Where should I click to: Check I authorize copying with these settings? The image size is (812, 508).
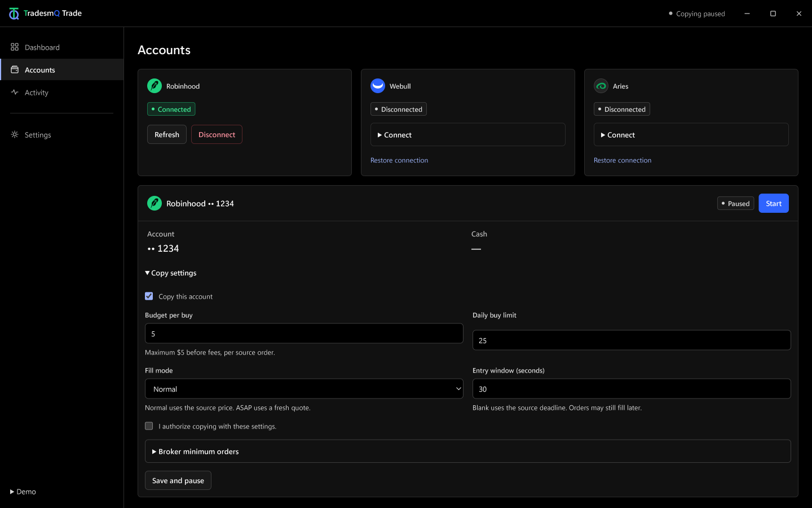tap(149, 426)
